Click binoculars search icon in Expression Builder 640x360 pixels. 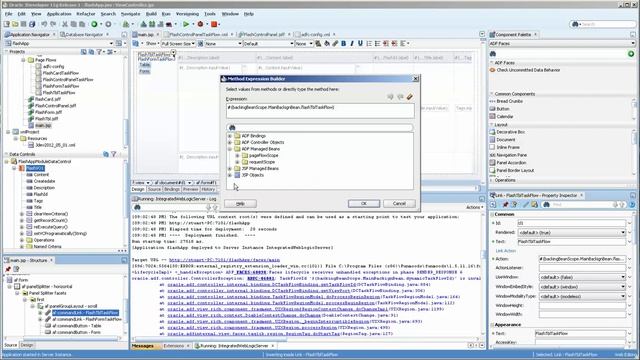pos(232,128)
